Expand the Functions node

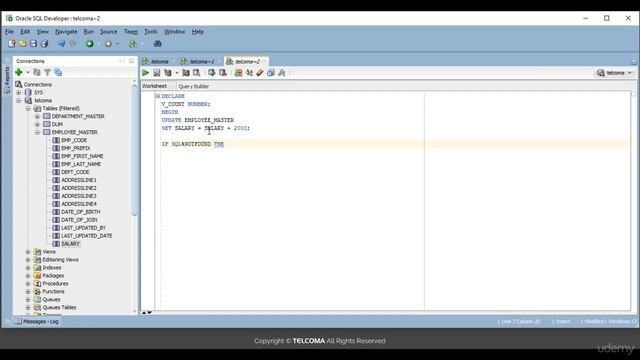click(x=28, y=291)
